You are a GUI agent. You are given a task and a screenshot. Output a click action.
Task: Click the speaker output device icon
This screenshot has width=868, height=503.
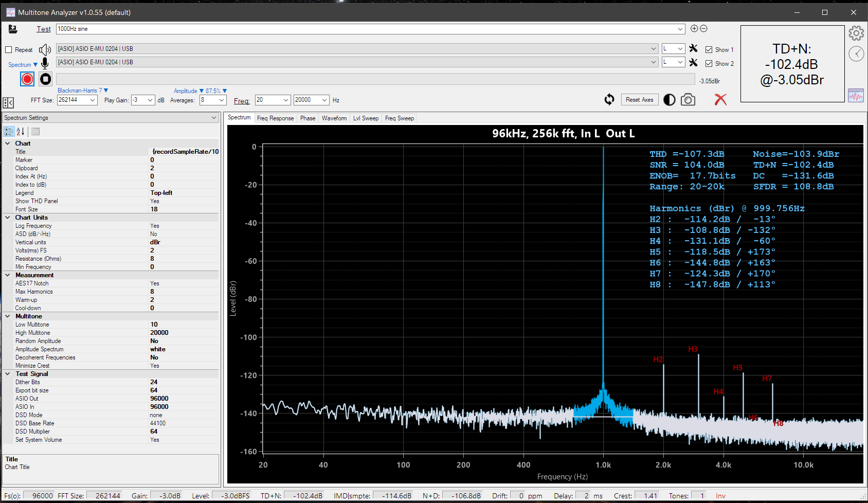45,49
